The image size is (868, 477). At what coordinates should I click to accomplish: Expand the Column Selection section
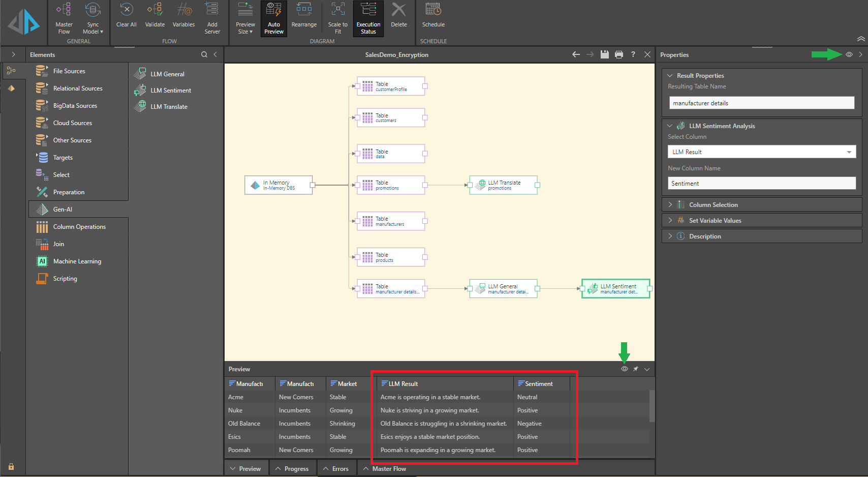713,205
